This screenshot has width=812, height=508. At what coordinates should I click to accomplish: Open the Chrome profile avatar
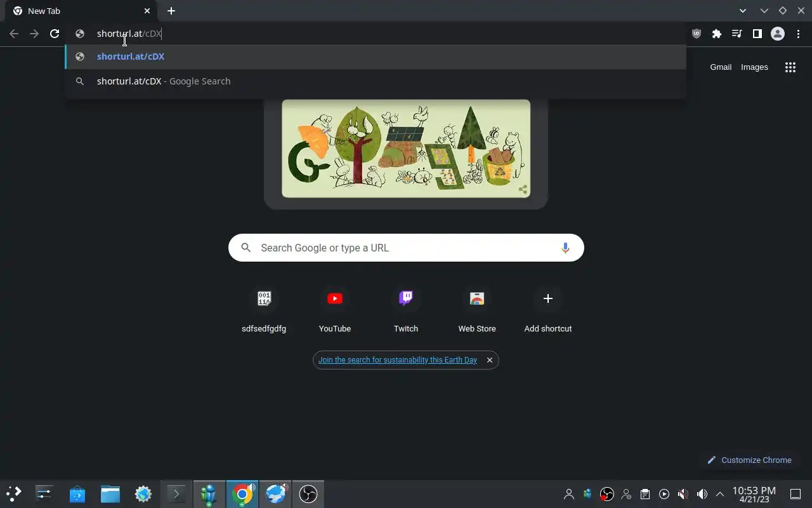coord(778,34)
